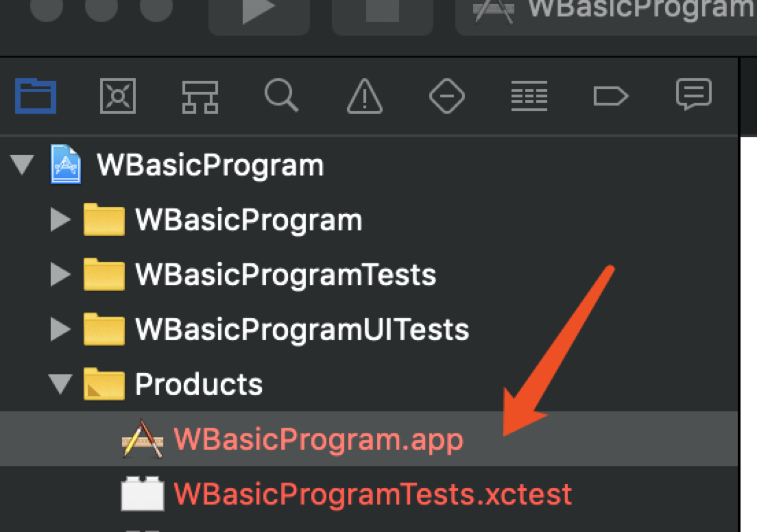Expand the WBasicProgram folder
757x532 pixels.
(61, 220)
